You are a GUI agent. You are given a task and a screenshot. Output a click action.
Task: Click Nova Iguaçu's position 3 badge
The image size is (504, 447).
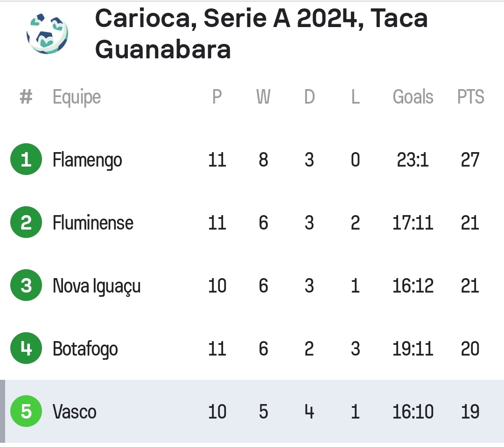point(26,286)
